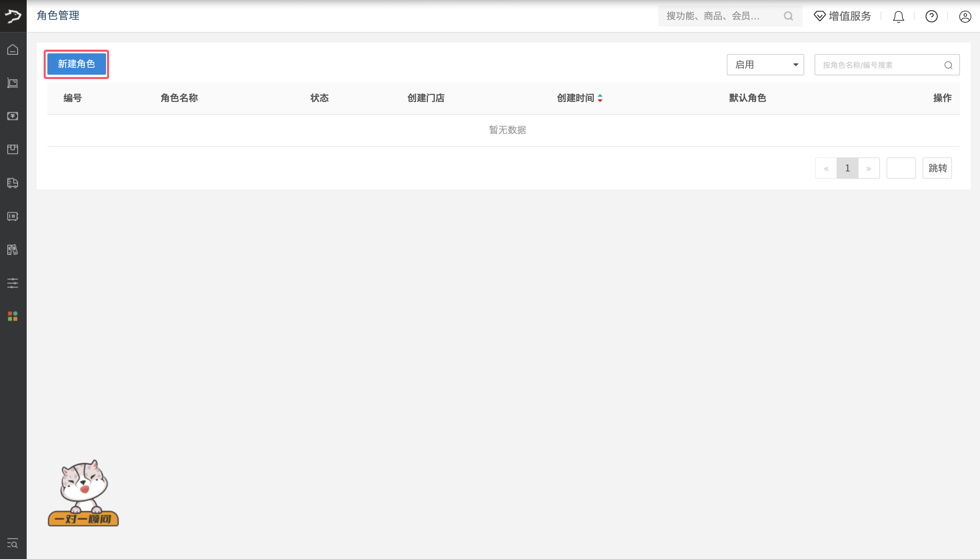Sort by 创建时间 column arrows

click(600, 98)
